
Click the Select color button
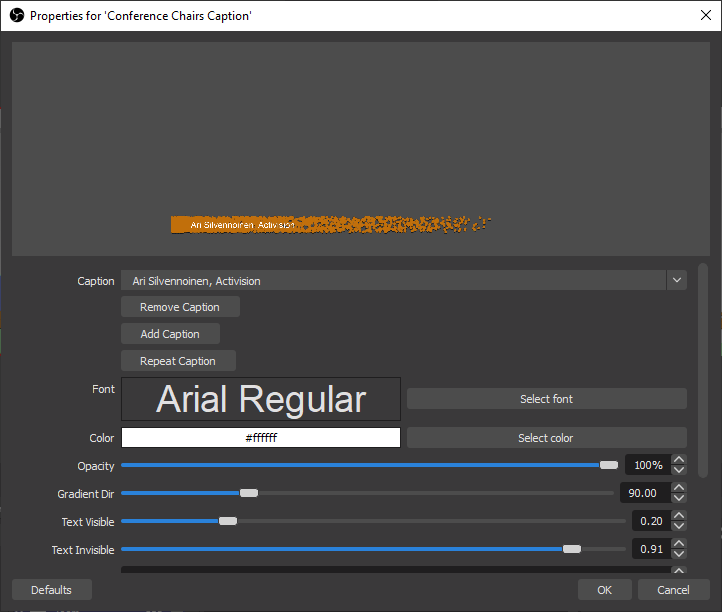(x=546, y=438)
